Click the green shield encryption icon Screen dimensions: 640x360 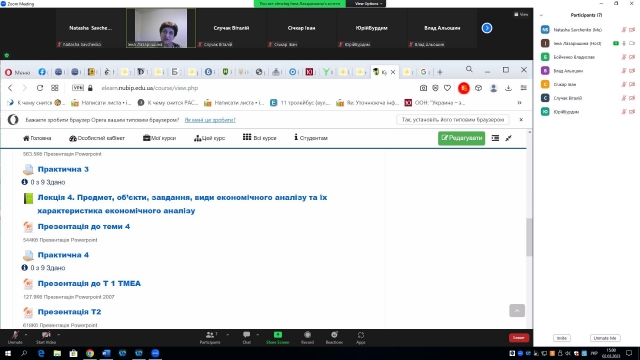[x=7, y=55]
